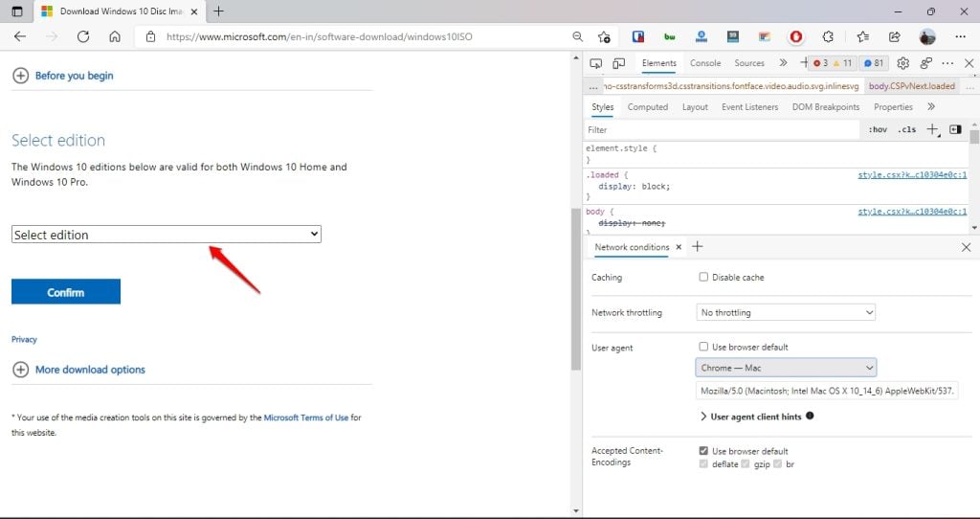Open the Opera red extension icon
Screen dimensions: 980x519
(795, 37)
